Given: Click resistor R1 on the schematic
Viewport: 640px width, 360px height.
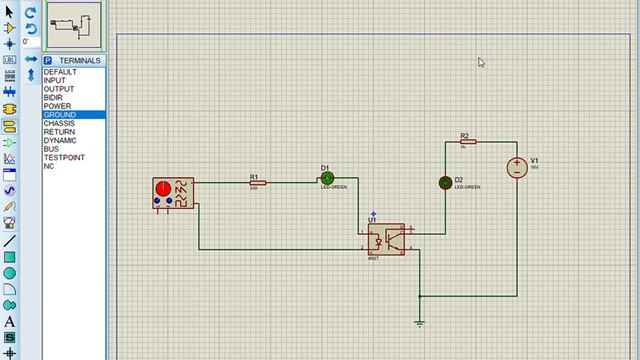Looking at the screenshot, I should 258,183.
